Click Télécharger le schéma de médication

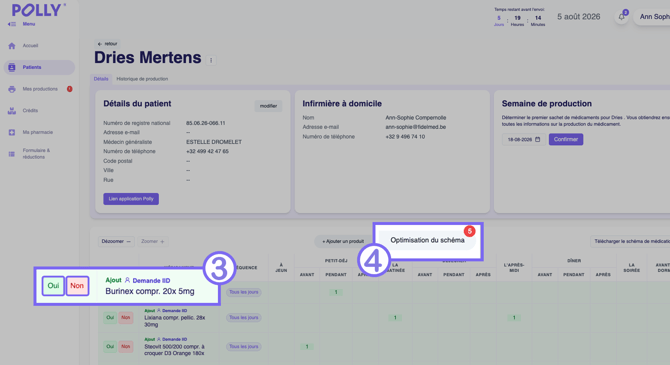tap(630, 241)
